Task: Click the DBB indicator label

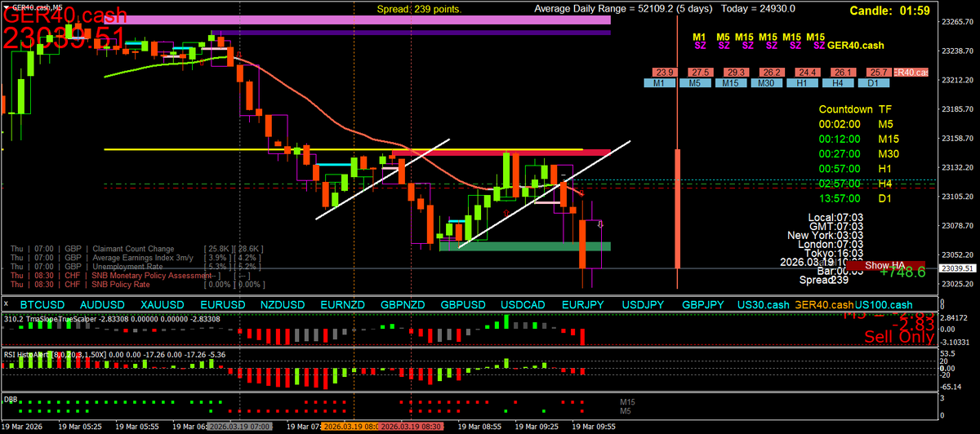Action: [x=11, y=399]
